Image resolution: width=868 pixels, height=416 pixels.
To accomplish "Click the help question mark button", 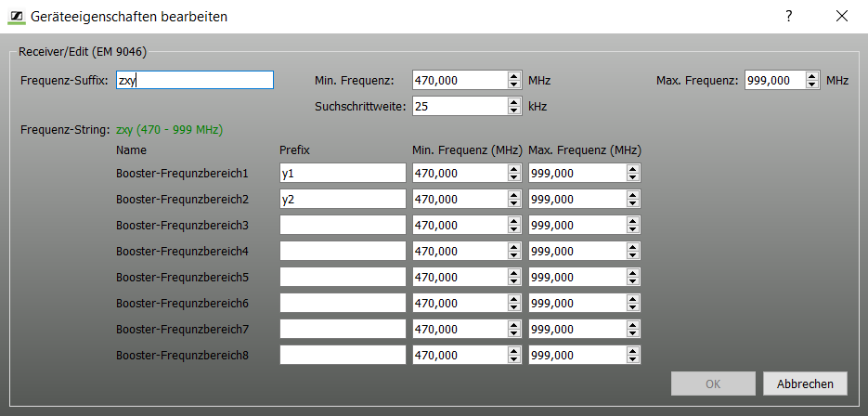I will 789,16.
